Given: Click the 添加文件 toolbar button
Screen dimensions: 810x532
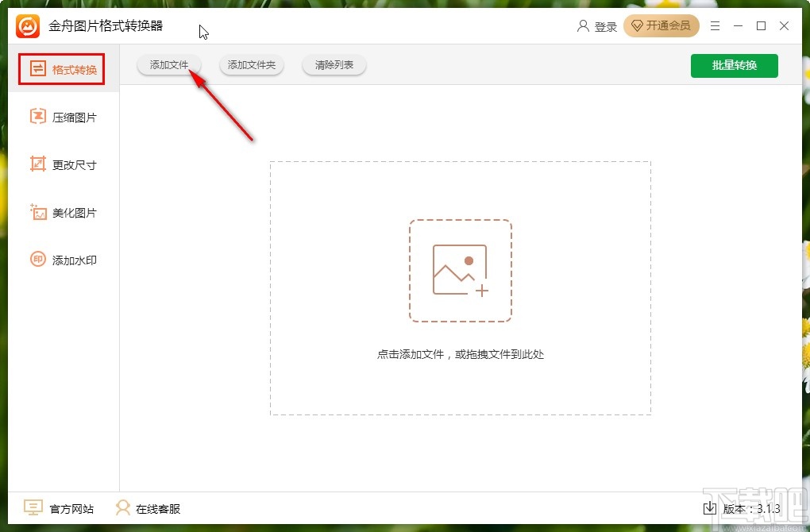Looking at the screenshot, I should 168,66.
